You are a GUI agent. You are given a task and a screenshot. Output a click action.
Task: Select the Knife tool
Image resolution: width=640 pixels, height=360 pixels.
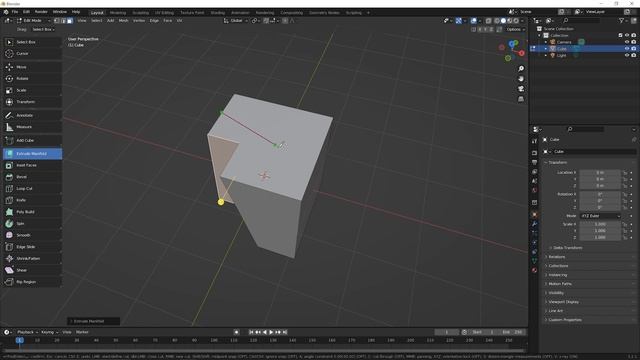[x=32, y=200]
